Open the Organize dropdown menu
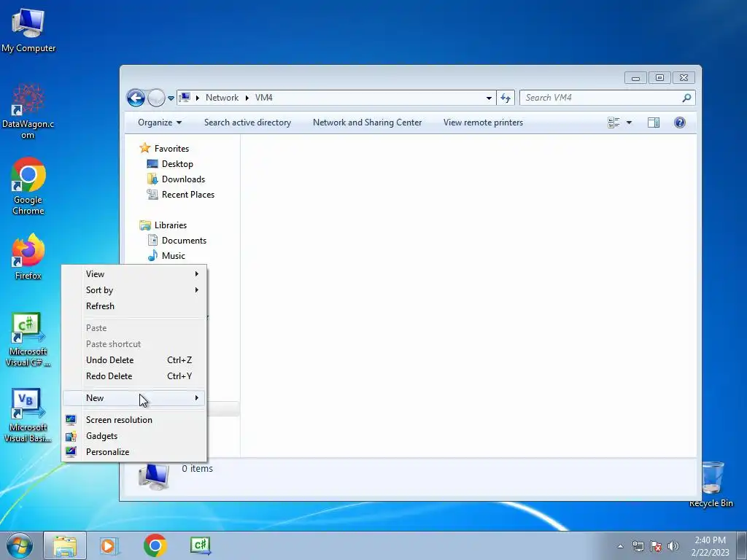 click(x=160, y=122)
